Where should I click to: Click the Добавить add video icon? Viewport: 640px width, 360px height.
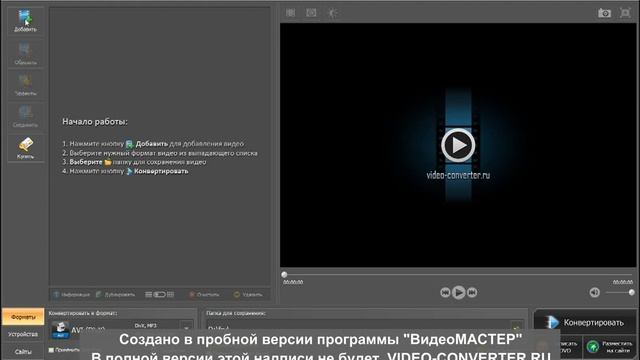(25, 21)
